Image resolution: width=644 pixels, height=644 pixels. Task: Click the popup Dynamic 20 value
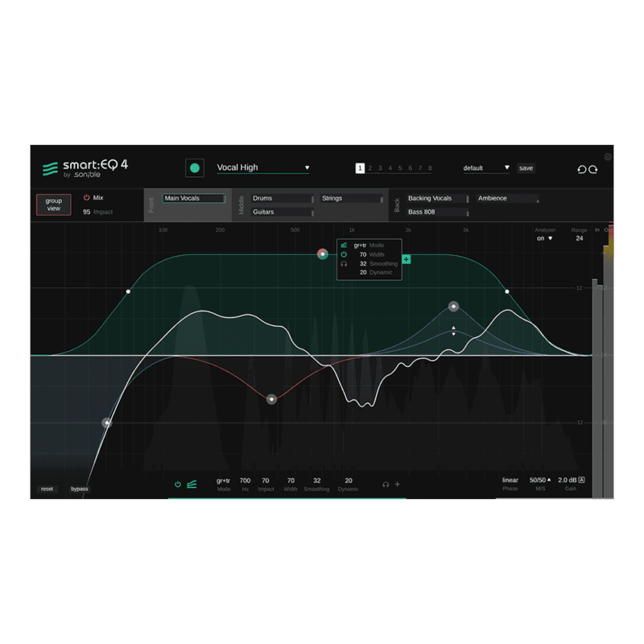coord(363,272)
